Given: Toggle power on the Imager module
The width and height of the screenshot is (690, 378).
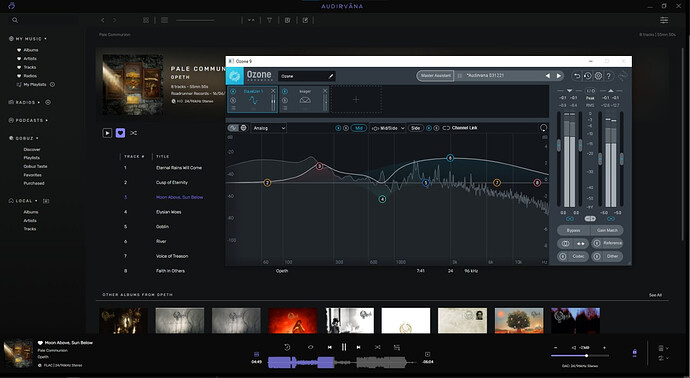Looking at the screenshot, I should pyautogui.click(x=285, y=91).
